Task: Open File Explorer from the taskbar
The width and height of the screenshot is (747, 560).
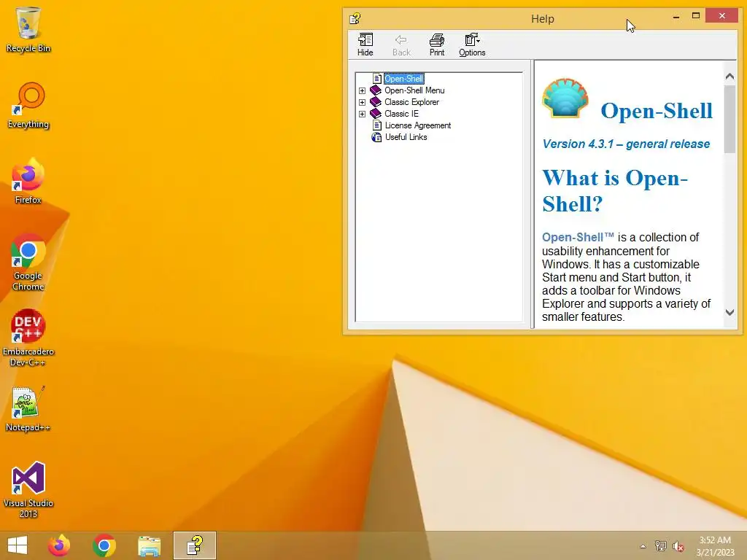Action: coord(149,545)
